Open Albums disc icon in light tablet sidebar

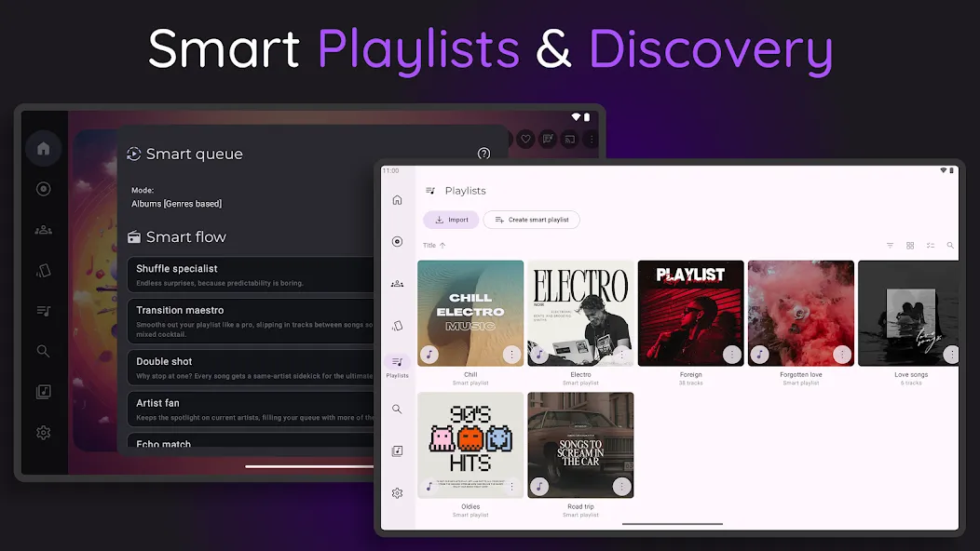pos(397,242)
